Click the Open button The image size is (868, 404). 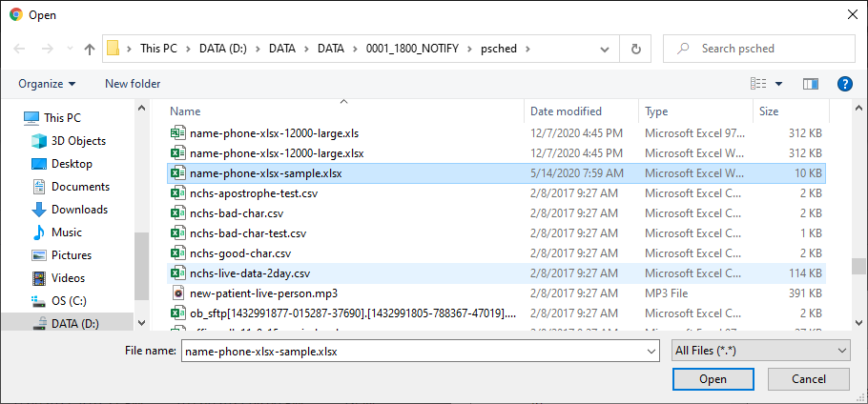pyautogui.click(x=712, y=379)
